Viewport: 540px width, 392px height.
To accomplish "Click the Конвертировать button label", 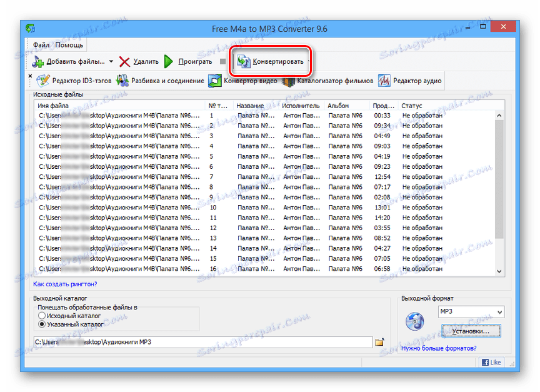I will (x=278, y=62).
